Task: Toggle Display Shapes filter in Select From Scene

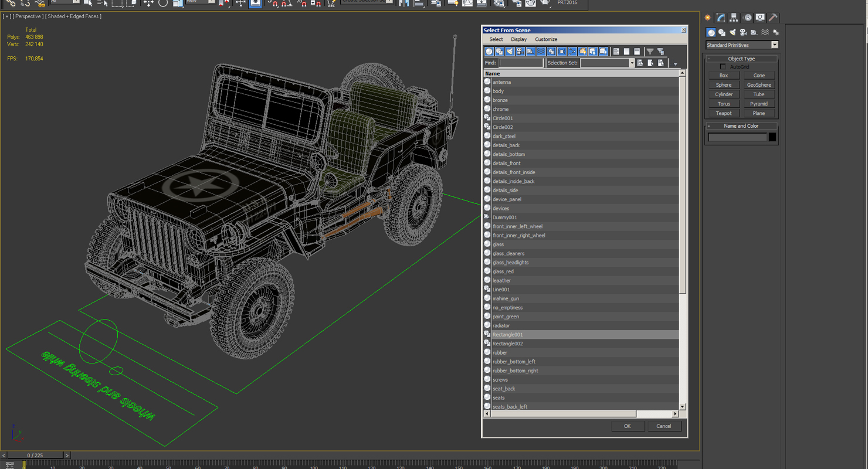Action: (x=500, y=52)
